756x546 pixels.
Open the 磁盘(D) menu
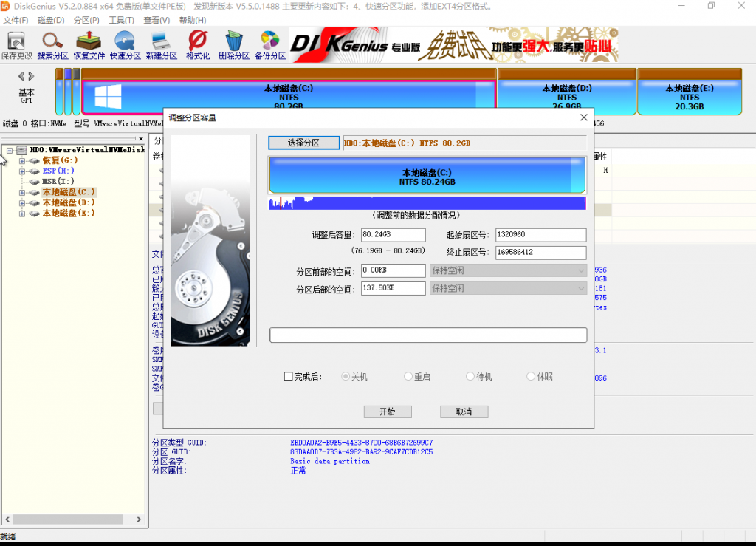50,20
